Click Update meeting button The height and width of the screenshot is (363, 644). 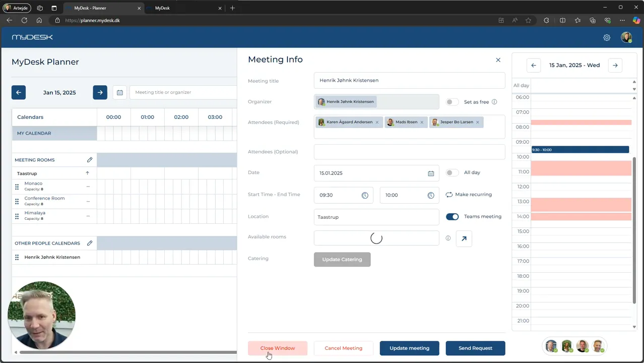pos(409,348)
